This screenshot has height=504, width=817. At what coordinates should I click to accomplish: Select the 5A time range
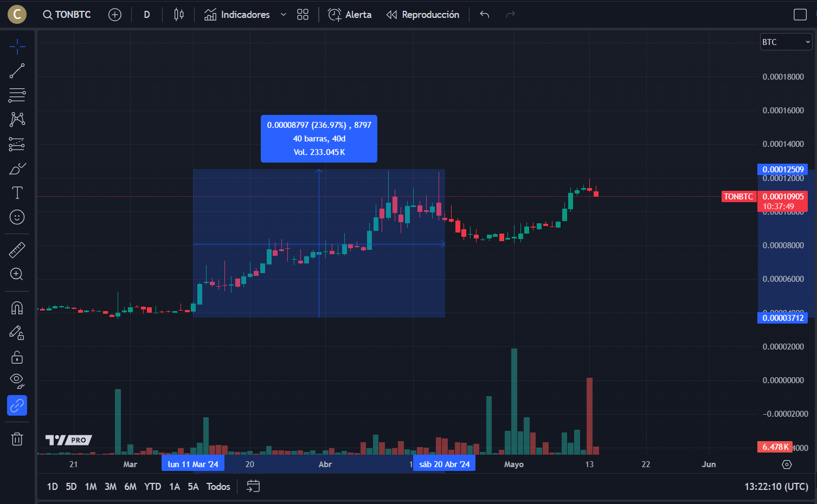point(194,487)
